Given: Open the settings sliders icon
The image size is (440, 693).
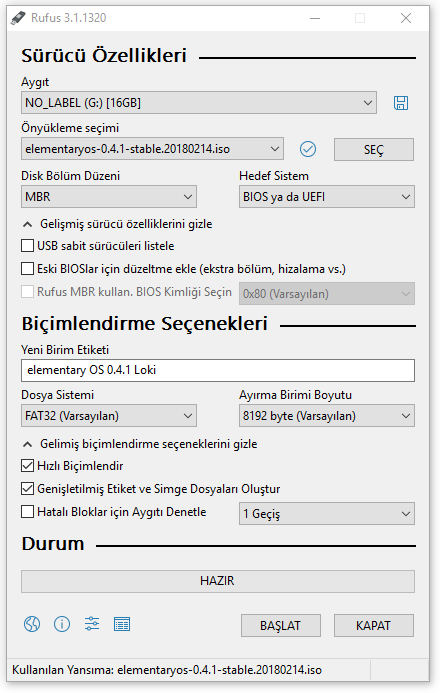Looking at the screenshot, I should (x=92, y=624).
